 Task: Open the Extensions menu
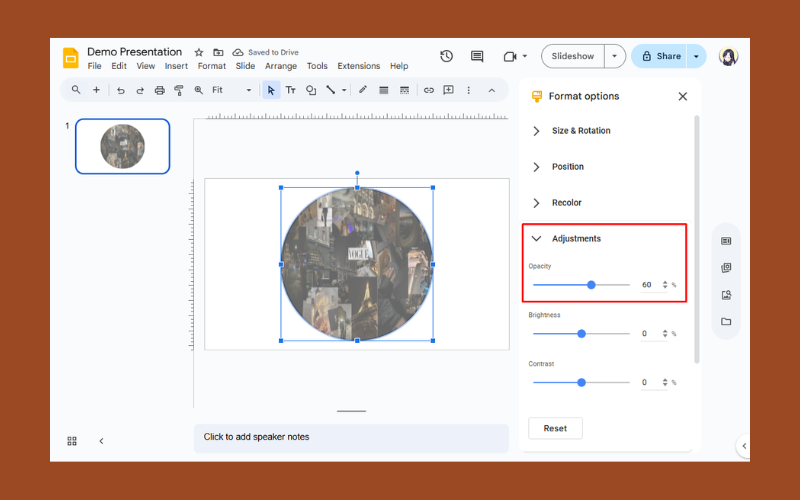[x=359, y=66]
